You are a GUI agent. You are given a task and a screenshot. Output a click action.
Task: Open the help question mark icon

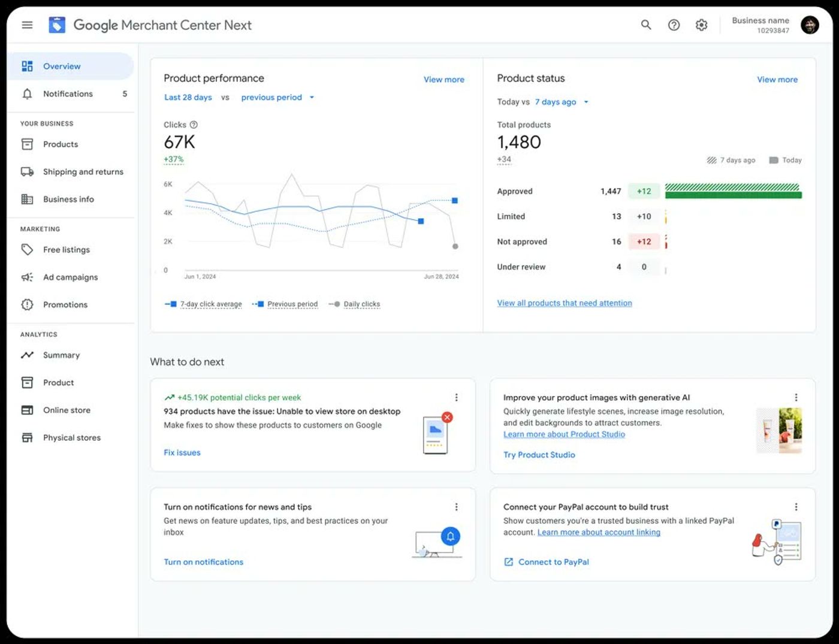point(674,25)
